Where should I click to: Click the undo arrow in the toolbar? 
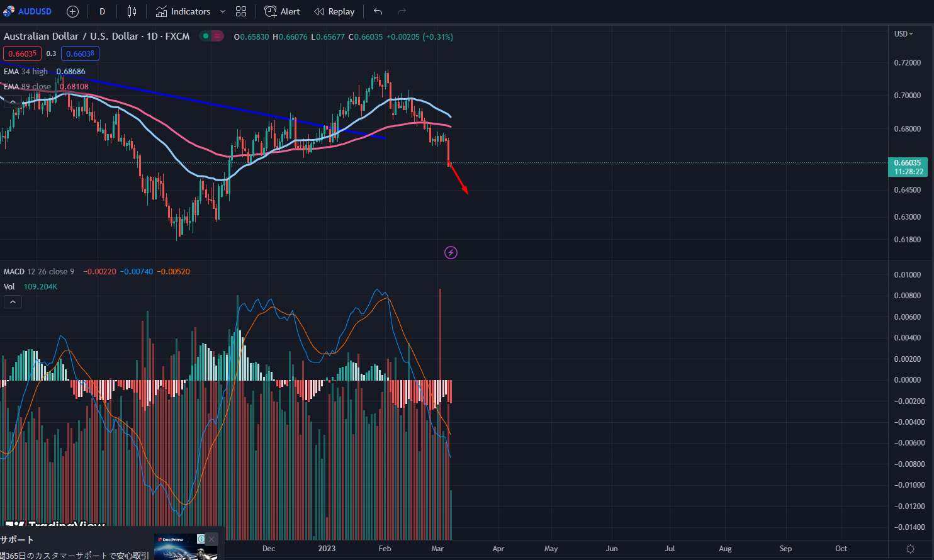(x=377, y=11)
